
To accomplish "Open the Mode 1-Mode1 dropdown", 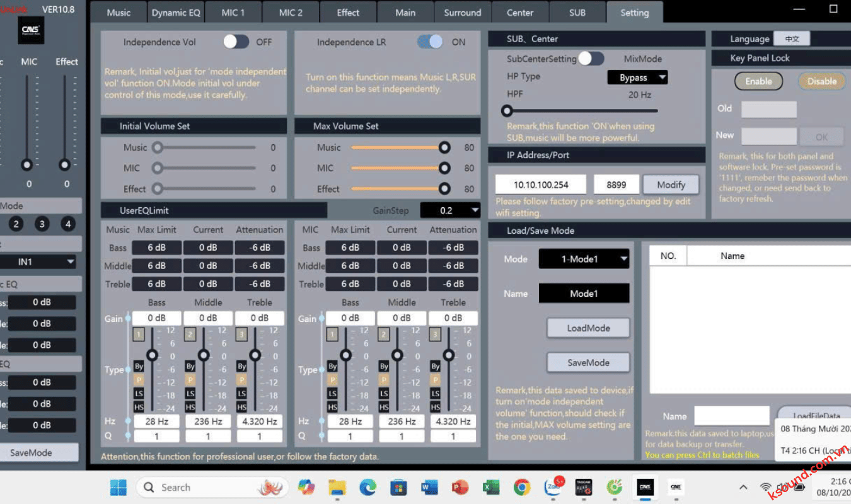I will click(x=584, y=259).
